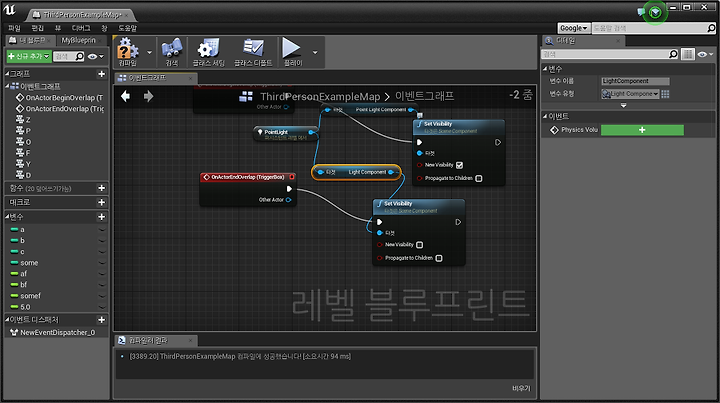
Task: Open the 검색 binoculars search tool
Action: [172, 52]
